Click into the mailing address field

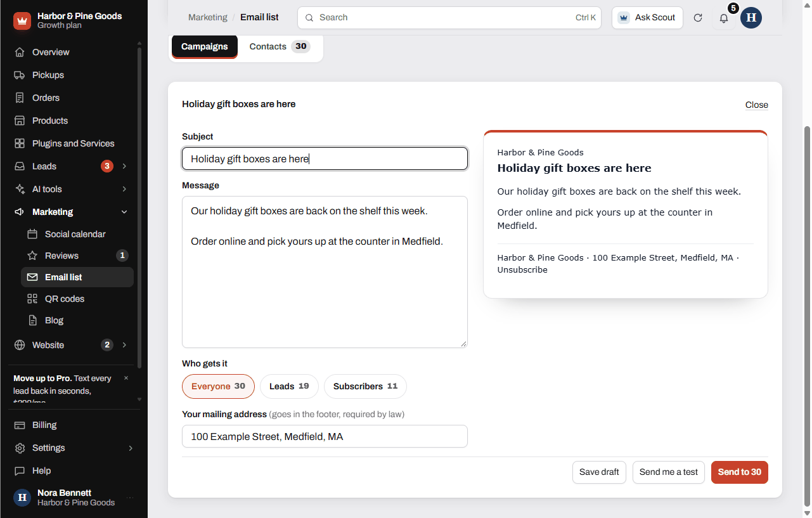tap(325, 436)
